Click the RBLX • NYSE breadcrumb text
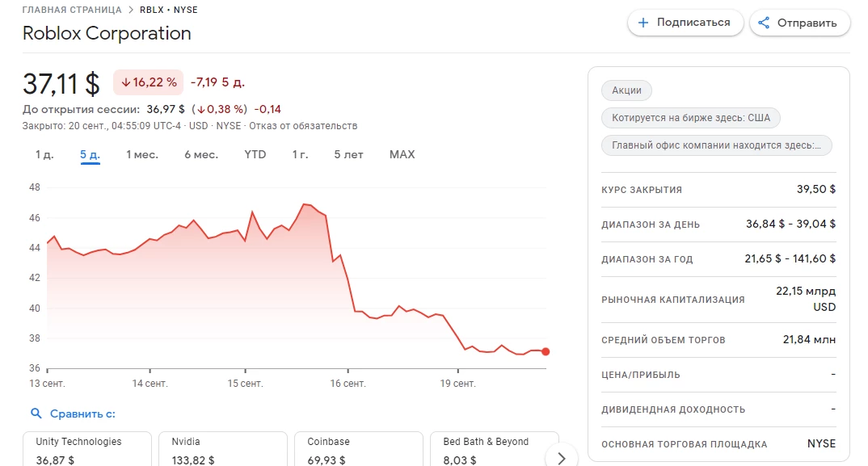Image resolution: width=868 pixels, height=466 pixels. 168,10
